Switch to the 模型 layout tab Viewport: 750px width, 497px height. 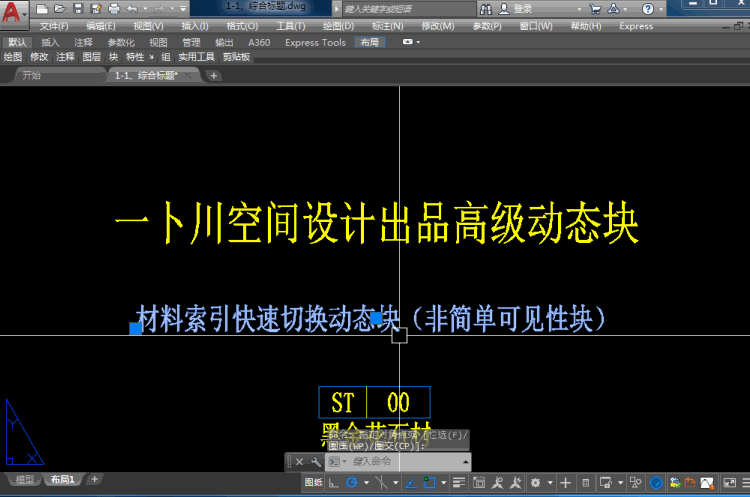coord(24,479)
